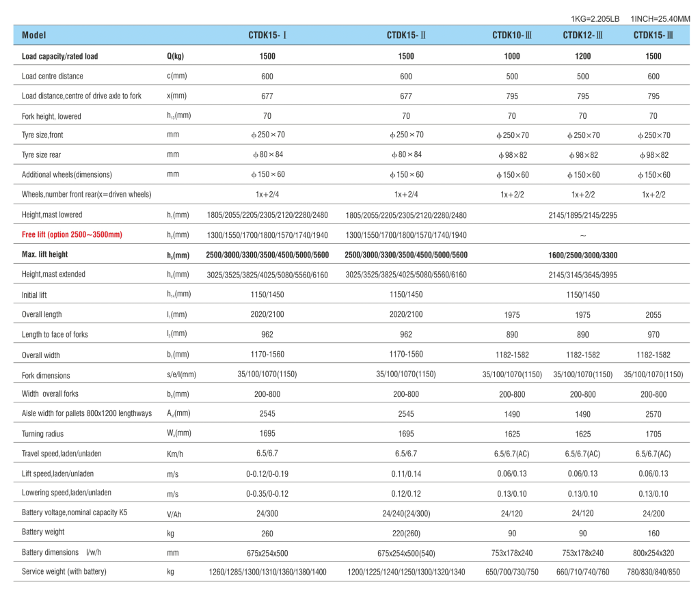Click red 'Free lift (option 2500~3500mm)' label
Viewport: 700px width, 591px height.
72,234
